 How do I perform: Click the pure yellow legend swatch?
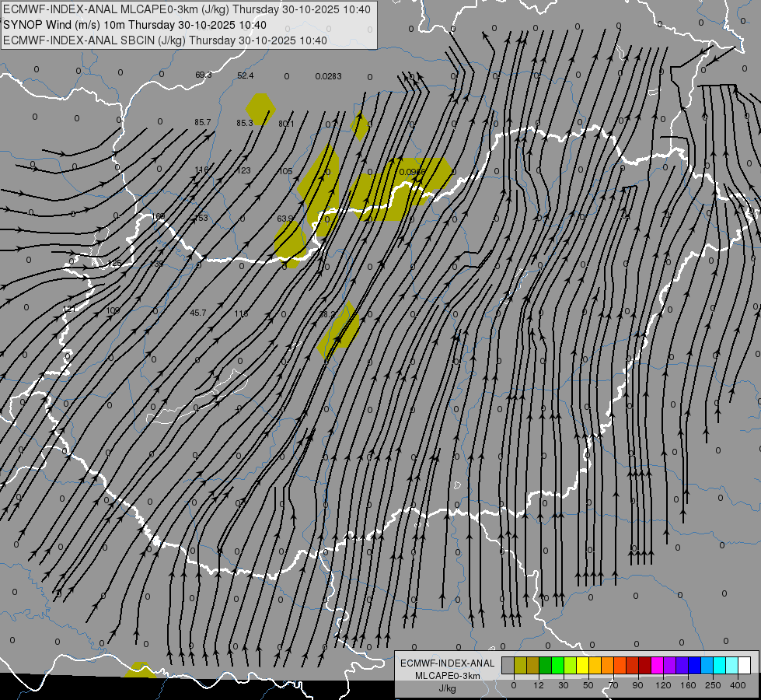(x=582, y=666)
